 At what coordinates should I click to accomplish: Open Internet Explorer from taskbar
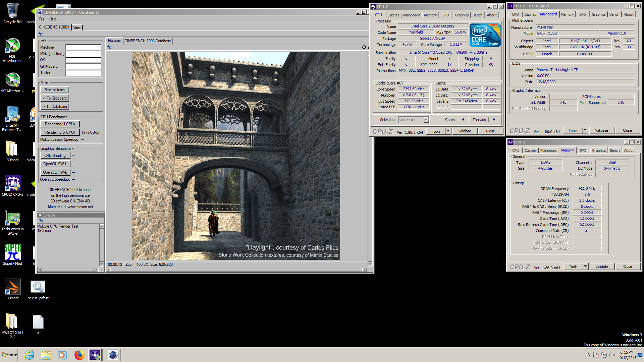30,355
